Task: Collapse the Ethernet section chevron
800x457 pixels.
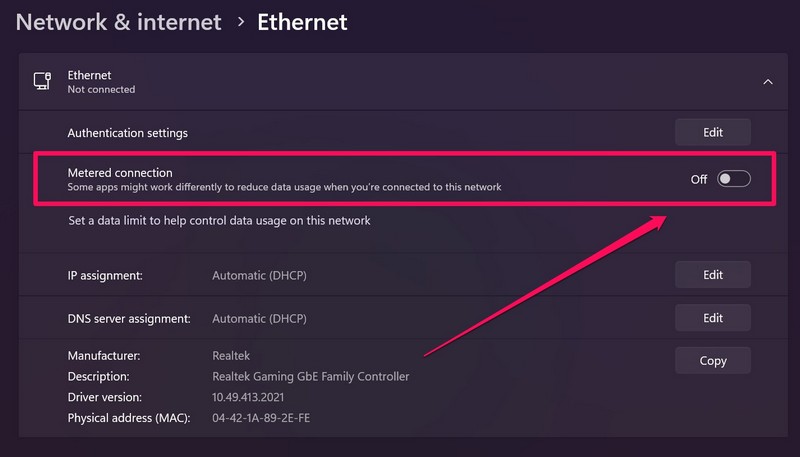Action: (767, 82)
